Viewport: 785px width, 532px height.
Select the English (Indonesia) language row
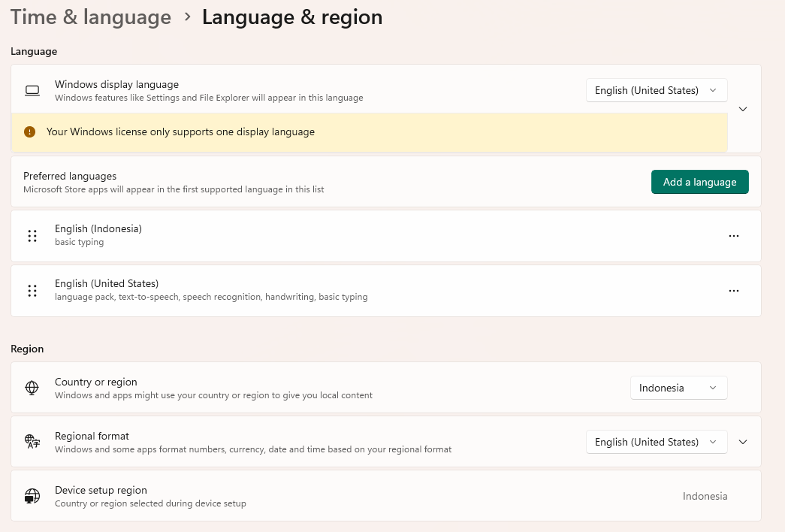tap(376, 236)
